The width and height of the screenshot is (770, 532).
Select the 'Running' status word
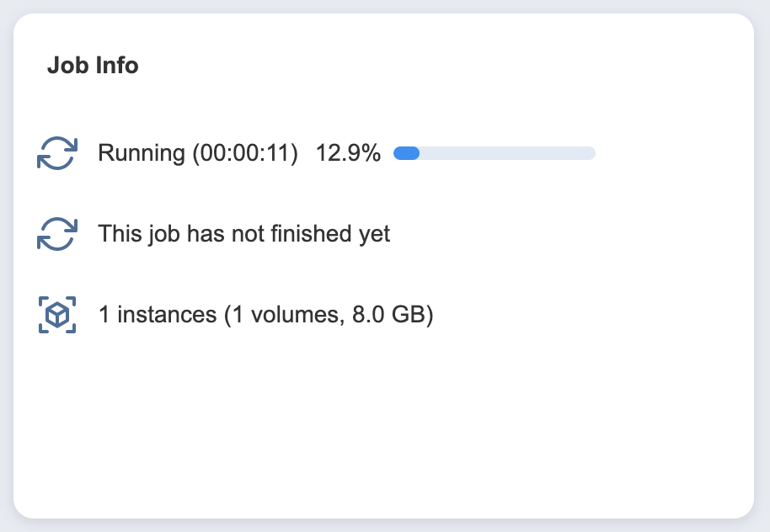coord(142,153)
